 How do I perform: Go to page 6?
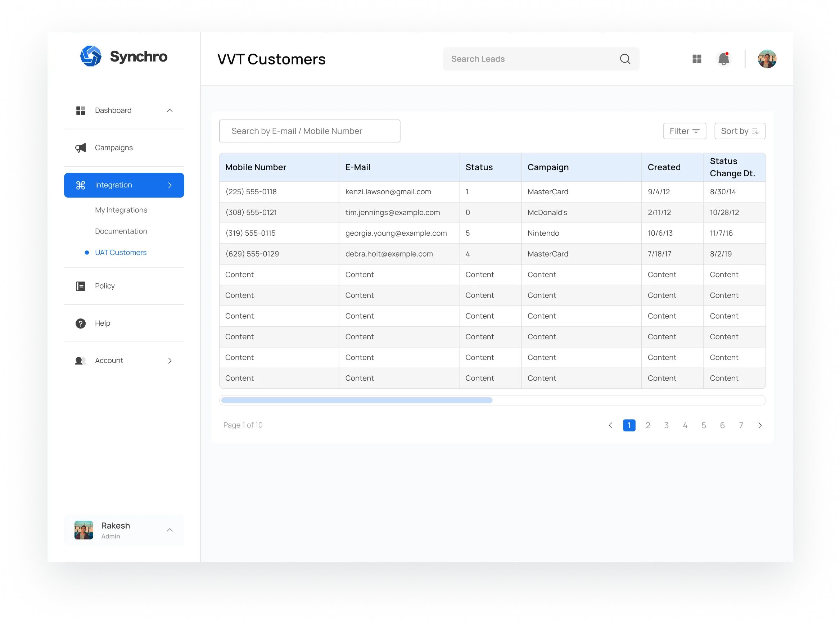point(722,425)
